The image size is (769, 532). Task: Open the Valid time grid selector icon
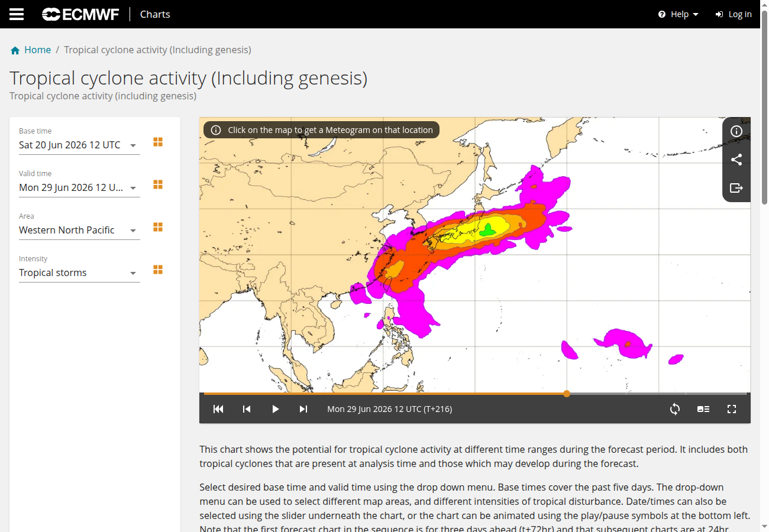click(x=158, y=185)
